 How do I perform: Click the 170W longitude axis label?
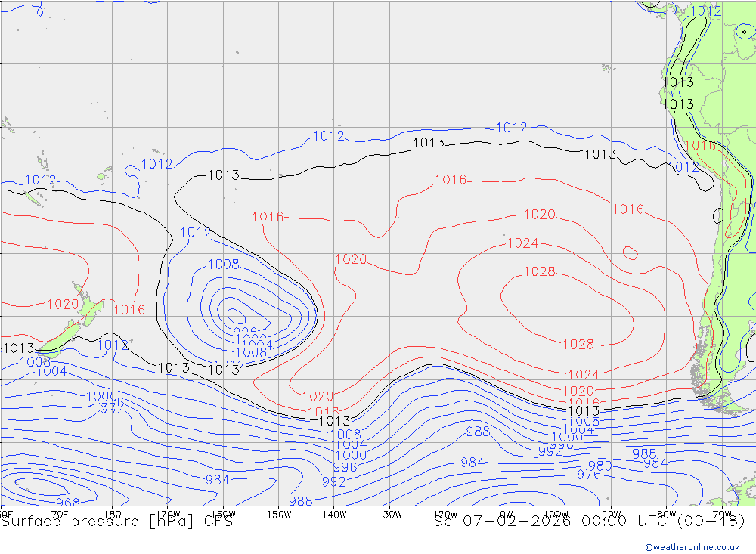(x=168, y=515)
